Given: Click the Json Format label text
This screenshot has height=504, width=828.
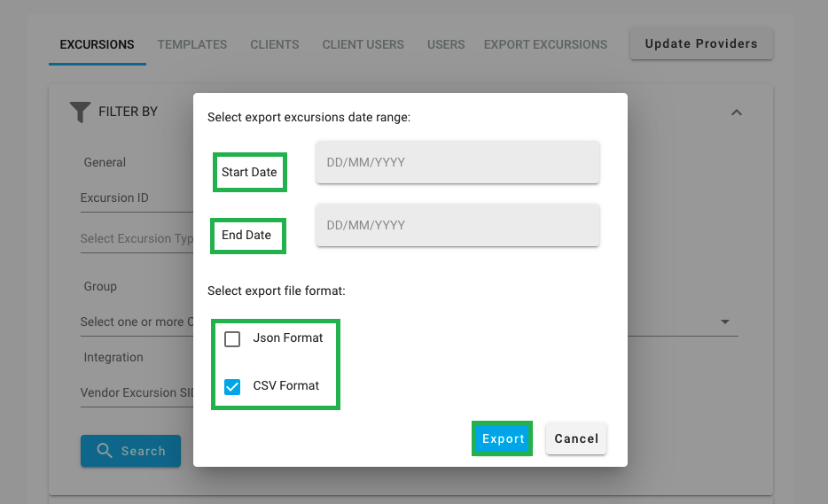Looking at the screenshot, I should pos(288,337).
